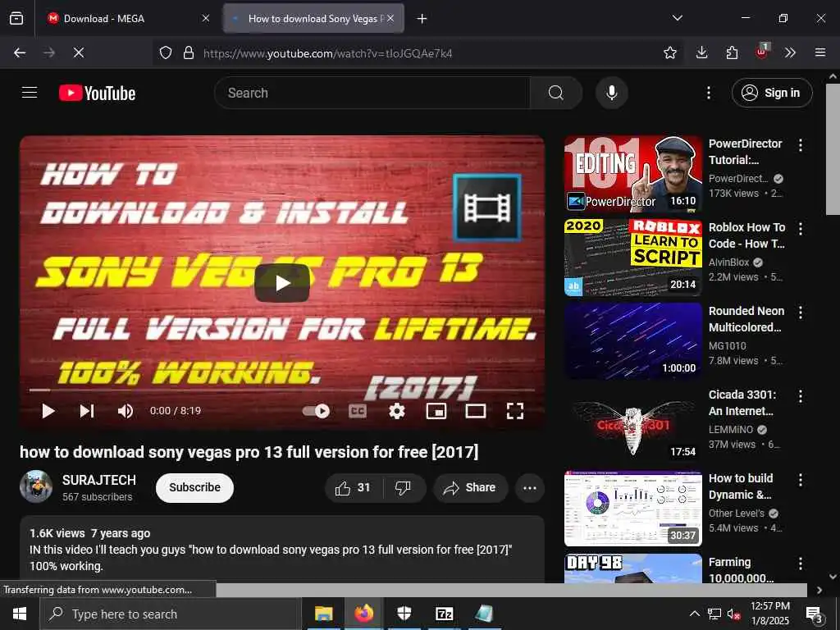
Task: Focus the YouTube Search input field
Action: (372, 93)
